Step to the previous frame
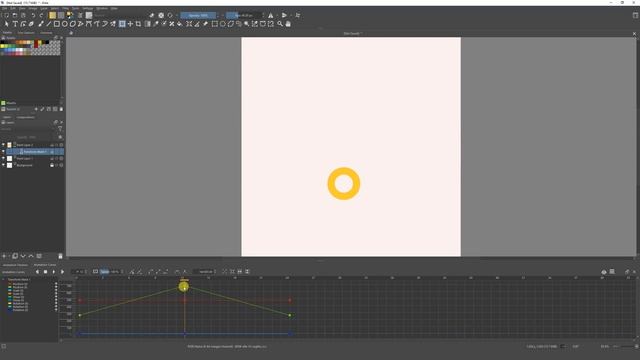640x360 pixels. pyautogui.click(x=37, y=271)
